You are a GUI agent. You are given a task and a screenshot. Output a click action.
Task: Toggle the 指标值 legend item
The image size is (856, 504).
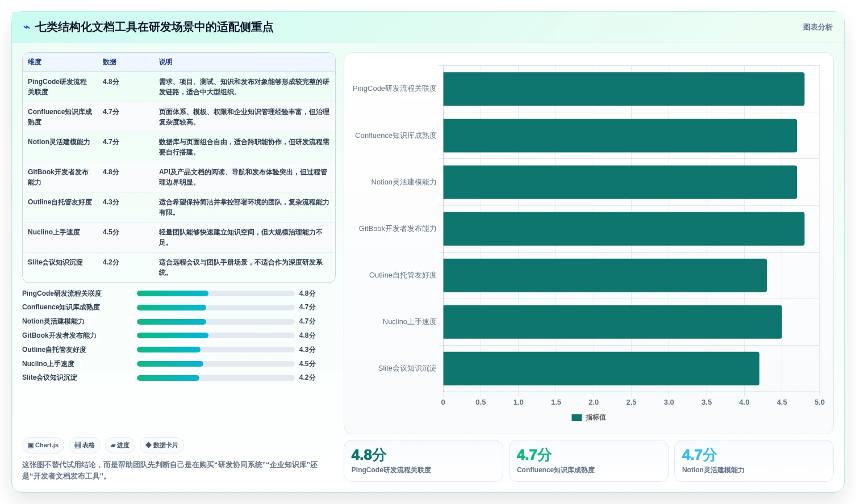[x=588, y=417]
